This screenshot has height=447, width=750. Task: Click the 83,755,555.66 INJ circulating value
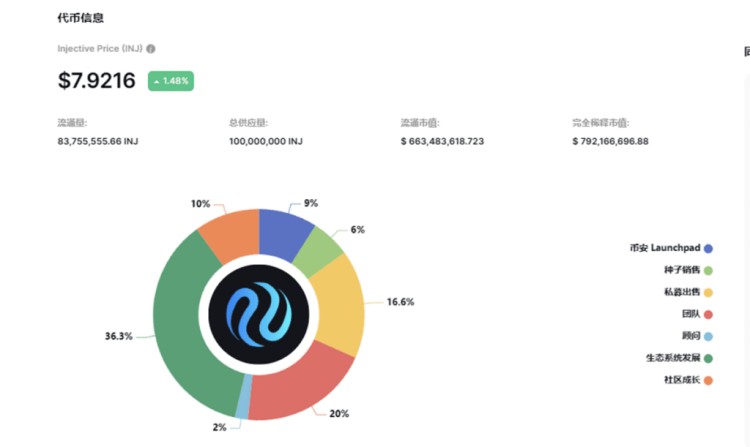(98, 142)
